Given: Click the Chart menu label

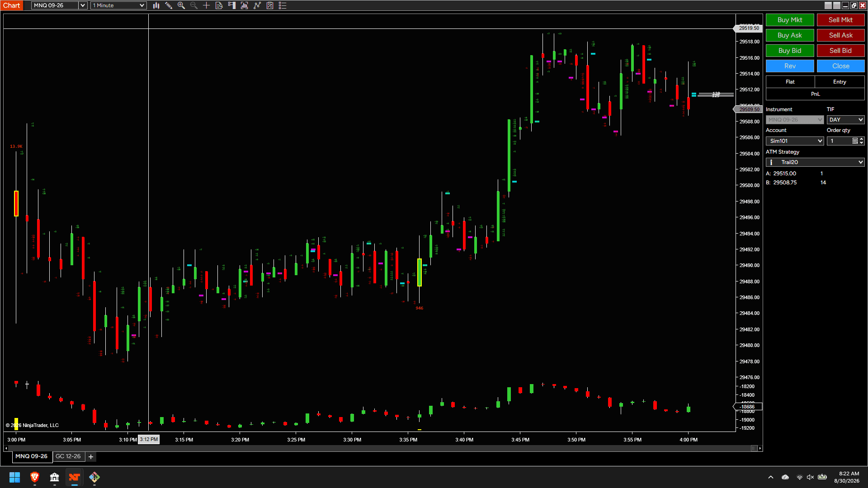Looking at the screenshot, I should [x=12, y=5].
